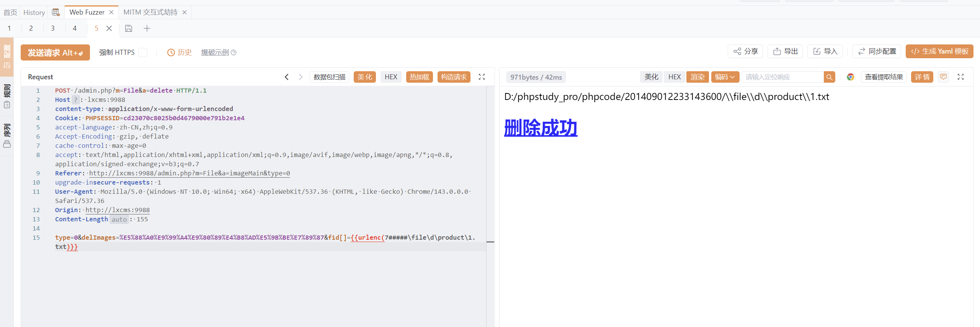Select fuzzer sub-tab number 3
The width and height of the screenshot is (980, 327).
[x=53, y=28]
